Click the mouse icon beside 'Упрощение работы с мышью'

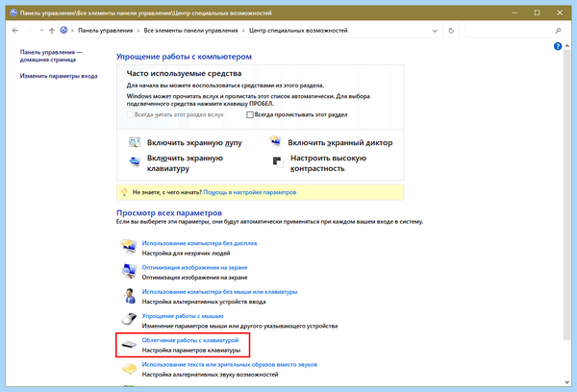click(129, 319)
